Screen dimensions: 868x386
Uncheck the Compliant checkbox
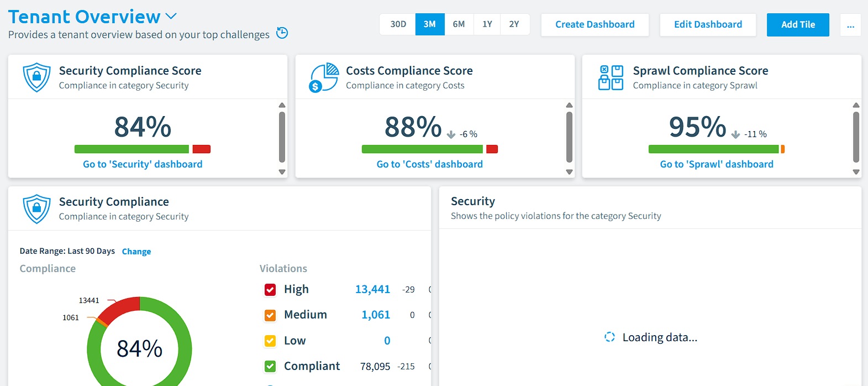point(270,366)
